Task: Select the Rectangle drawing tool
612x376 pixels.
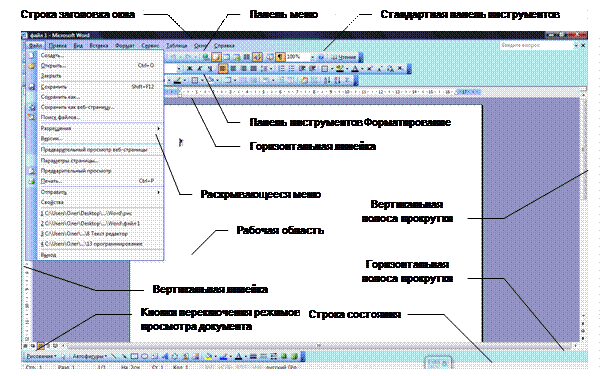Action: pos(134,356)
